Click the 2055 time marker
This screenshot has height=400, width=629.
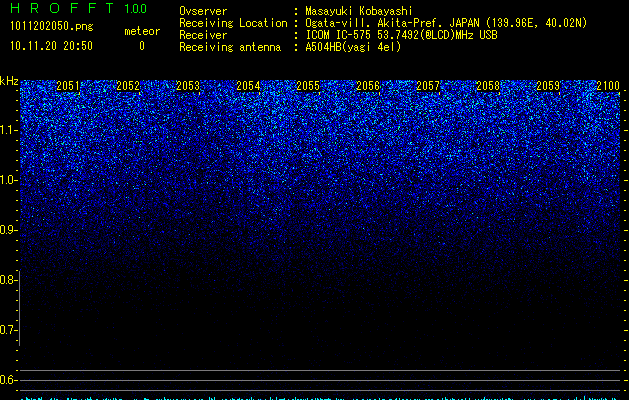[x=308, y=86]
